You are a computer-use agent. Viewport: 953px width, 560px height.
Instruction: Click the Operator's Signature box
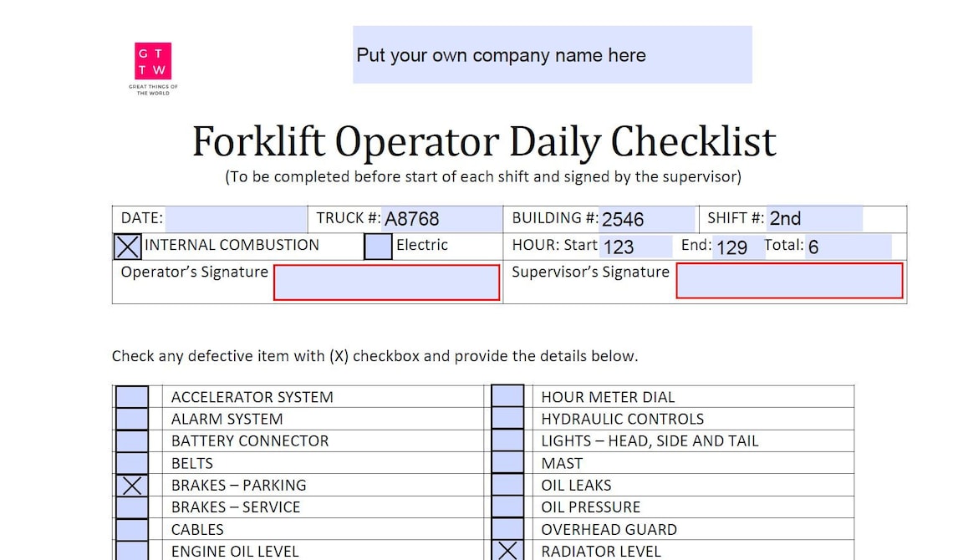[x=386, y=283]
